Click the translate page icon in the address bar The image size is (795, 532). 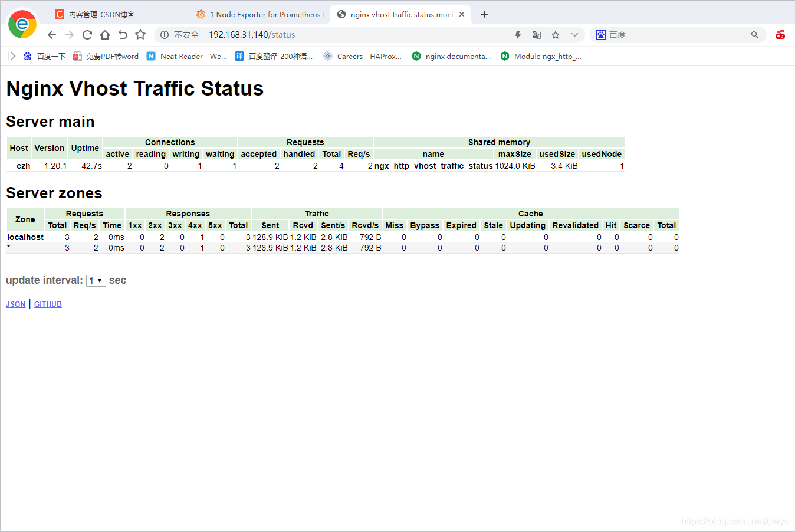click(x=537, y=35)
